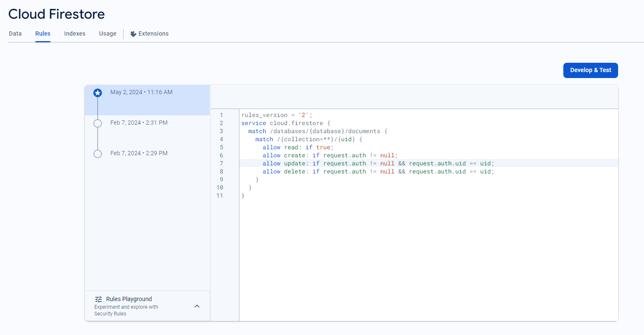Select the Rules tab
This screenshot has height=335, width=644.
point(43,34)
